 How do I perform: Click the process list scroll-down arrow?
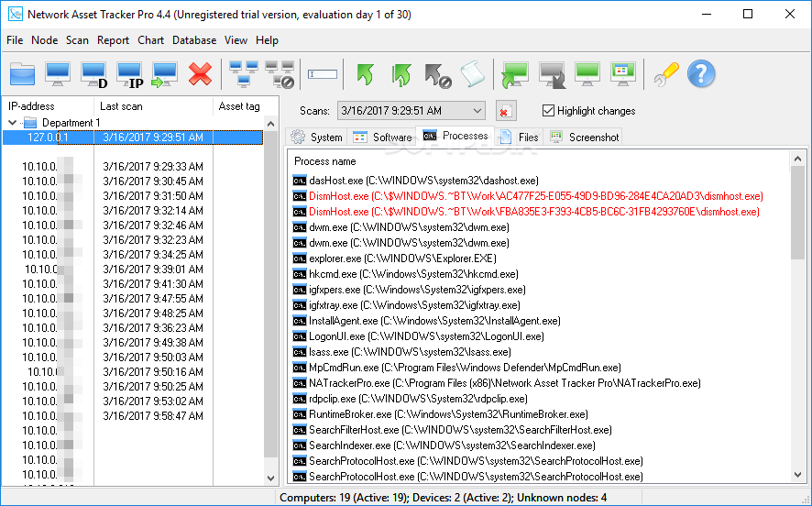(797, 475)
